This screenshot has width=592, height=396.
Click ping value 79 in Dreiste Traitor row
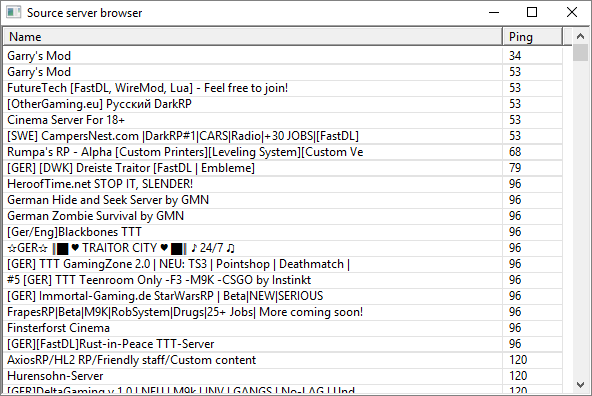coord(515,168)
